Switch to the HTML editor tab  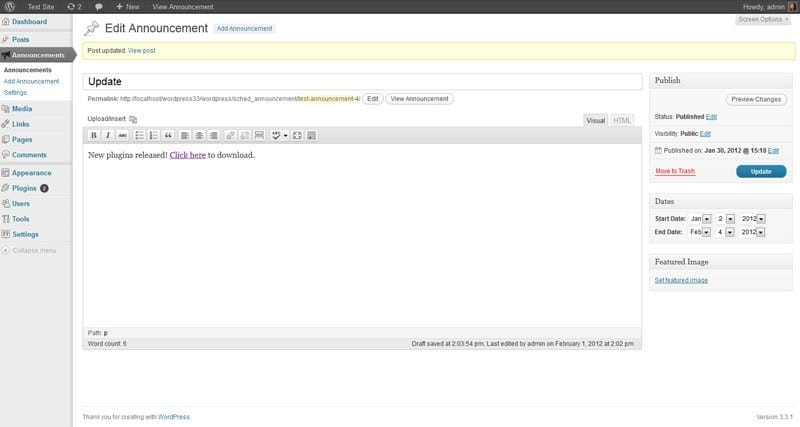coord(622,120)
